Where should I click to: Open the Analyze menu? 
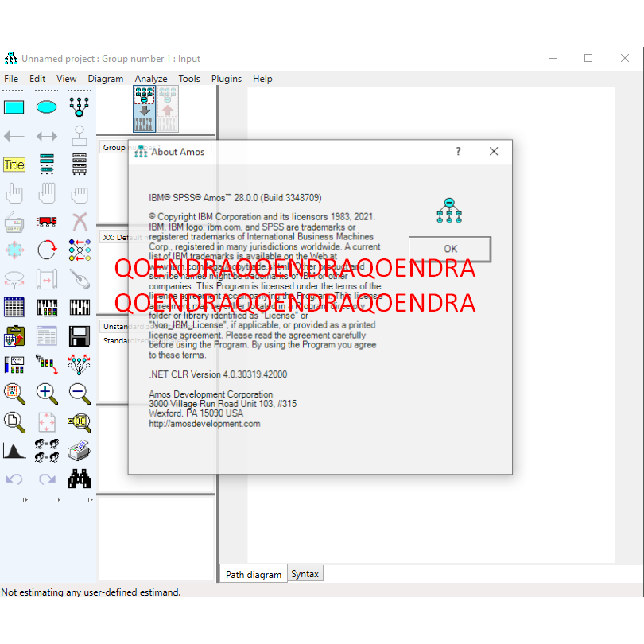click(150, 79)
